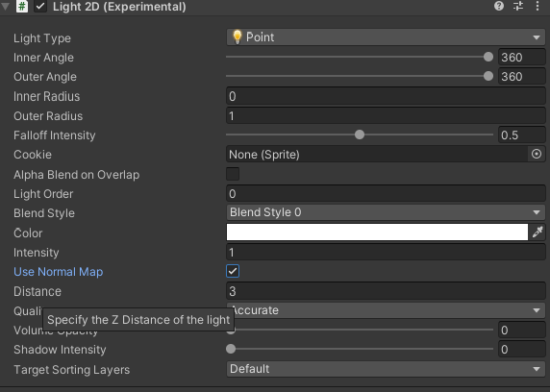Open the white Color swatch
Screen dimensions: 550x392
[377, 233]
